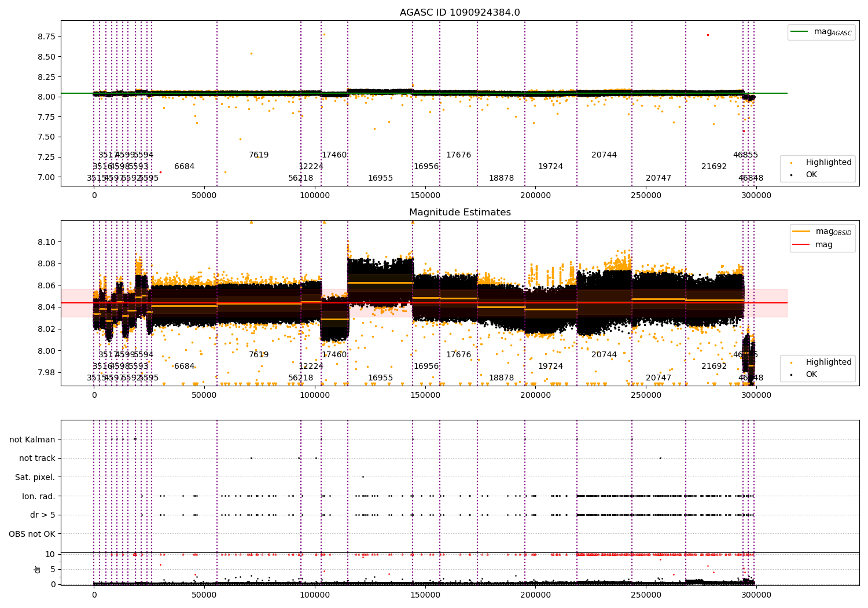Click the 'Ion. rad.' axis label

coord(39,496)
